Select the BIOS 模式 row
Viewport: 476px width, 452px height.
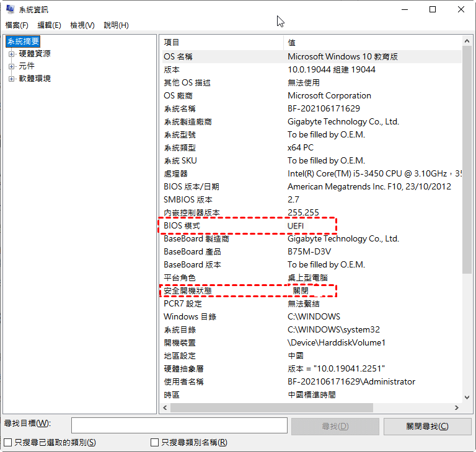tap(312, 226)
